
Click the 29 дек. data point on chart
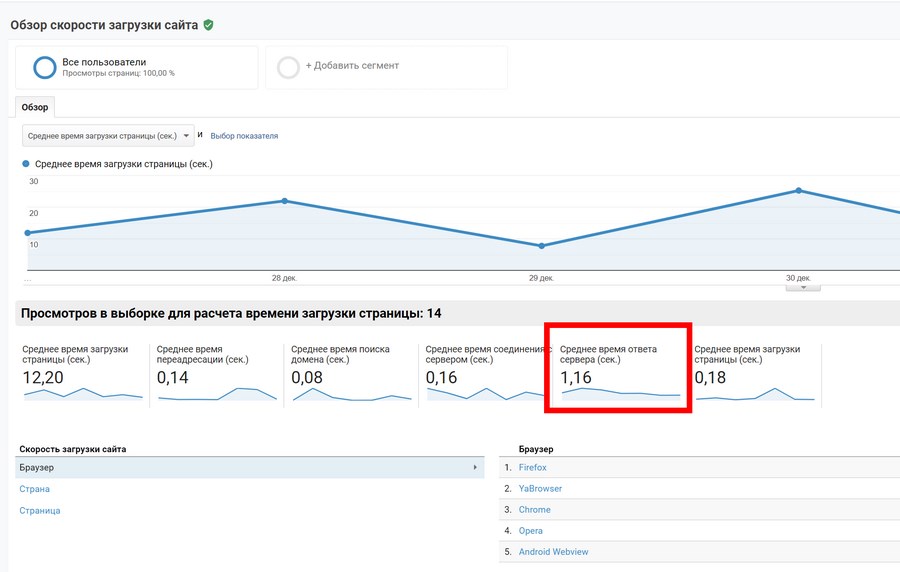pos(542,246)
